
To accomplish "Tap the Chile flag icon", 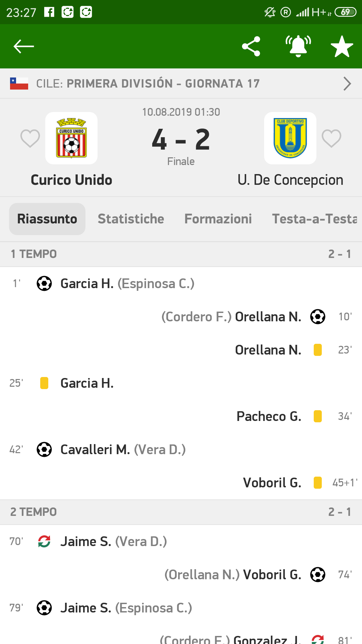I will (19, 84).
